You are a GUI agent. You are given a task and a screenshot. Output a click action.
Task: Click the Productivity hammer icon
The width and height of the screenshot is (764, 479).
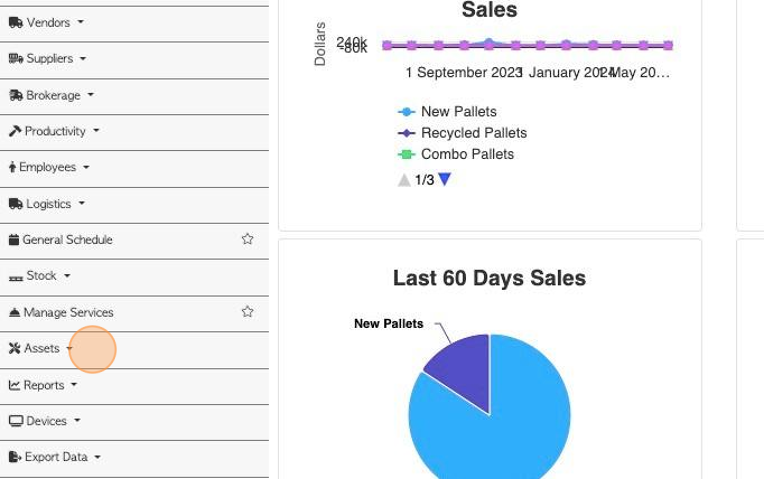[x=15, y=131]
